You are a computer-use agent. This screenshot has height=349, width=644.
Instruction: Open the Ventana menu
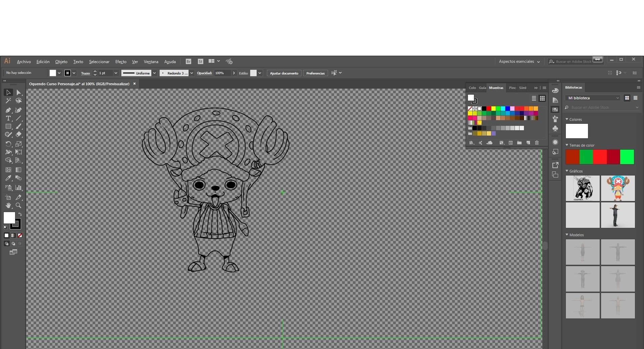(151, 62)
